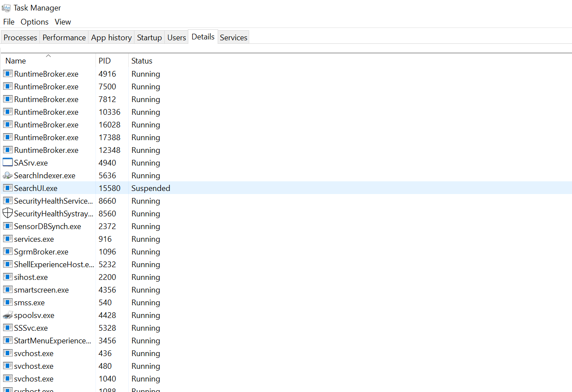The height and width of the screenshot is (392, 572).
Task: Click the smartscreen.exe icon
Action: [x=8, y=290]
